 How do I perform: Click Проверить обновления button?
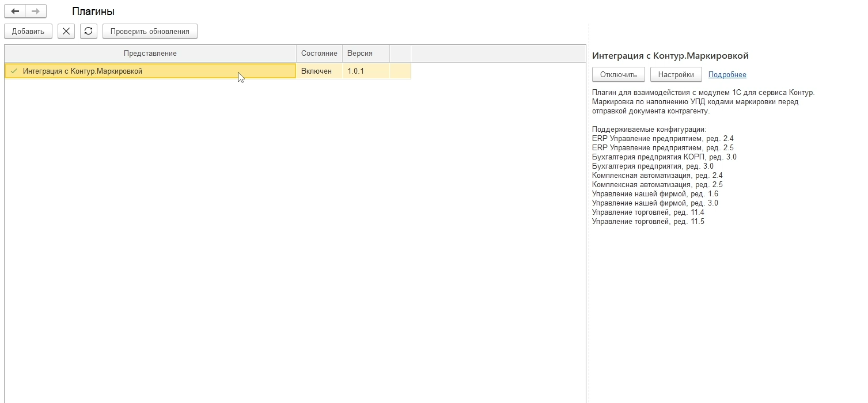click(x=150, y=31)
